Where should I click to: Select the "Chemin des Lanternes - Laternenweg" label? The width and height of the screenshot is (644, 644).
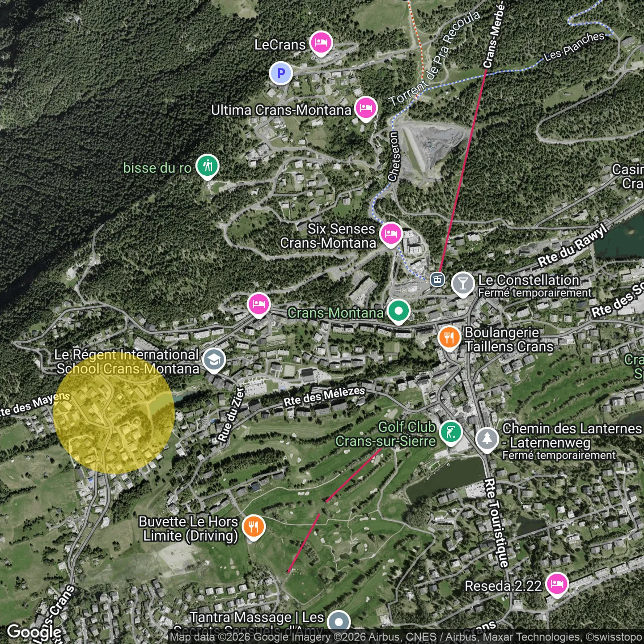point(572,436)
